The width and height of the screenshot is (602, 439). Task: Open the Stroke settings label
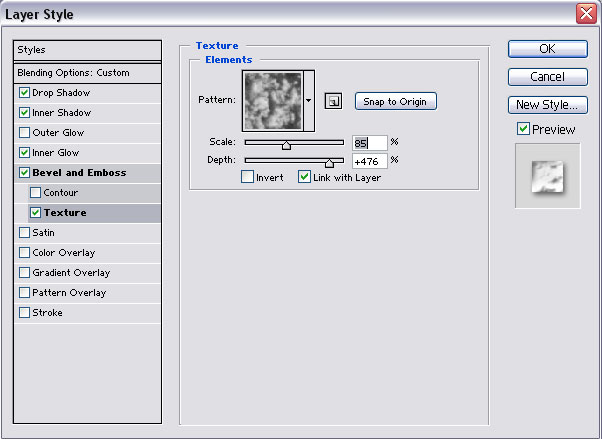click(x=47, y=312)
